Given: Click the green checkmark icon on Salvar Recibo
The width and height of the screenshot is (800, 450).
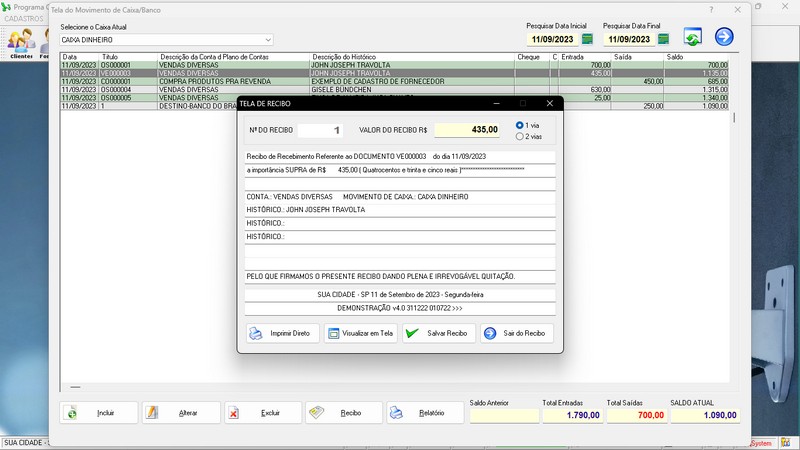Looking at the screenshot, I should [x=412, y=333].
